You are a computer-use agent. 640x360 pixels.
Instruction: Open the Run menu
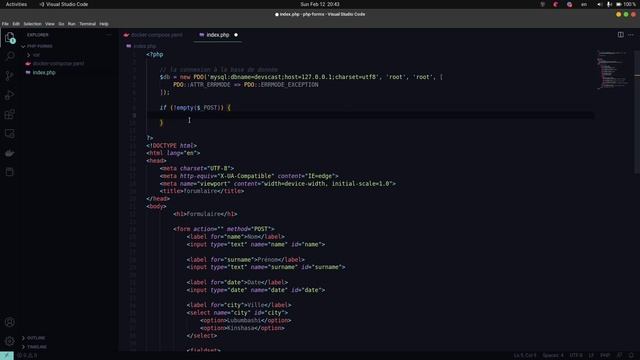[x=72, y=24]
